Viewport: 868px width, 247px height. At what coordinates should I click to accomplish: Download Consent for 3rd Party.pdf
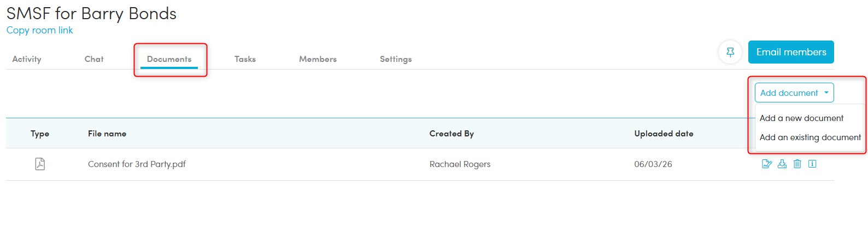pos(782,164)
